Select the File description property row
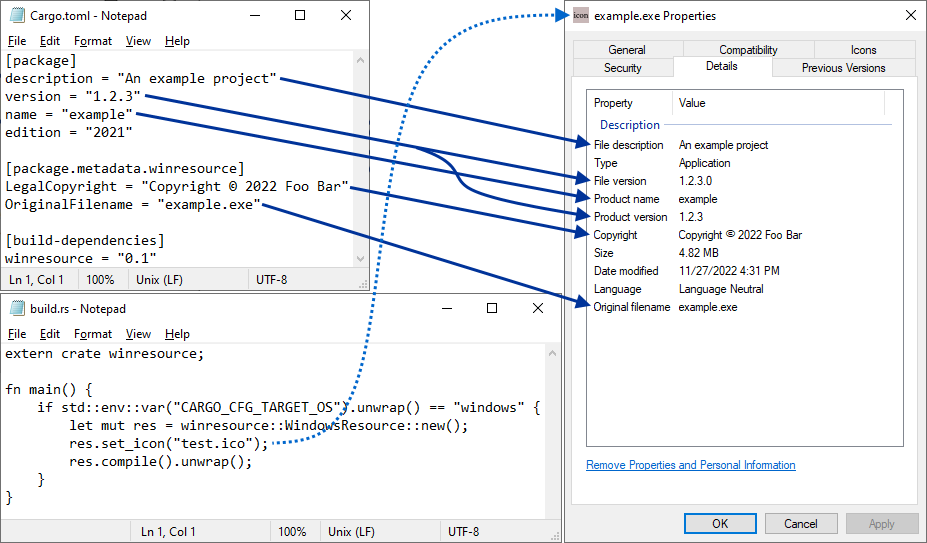 (x=744, y=145)
